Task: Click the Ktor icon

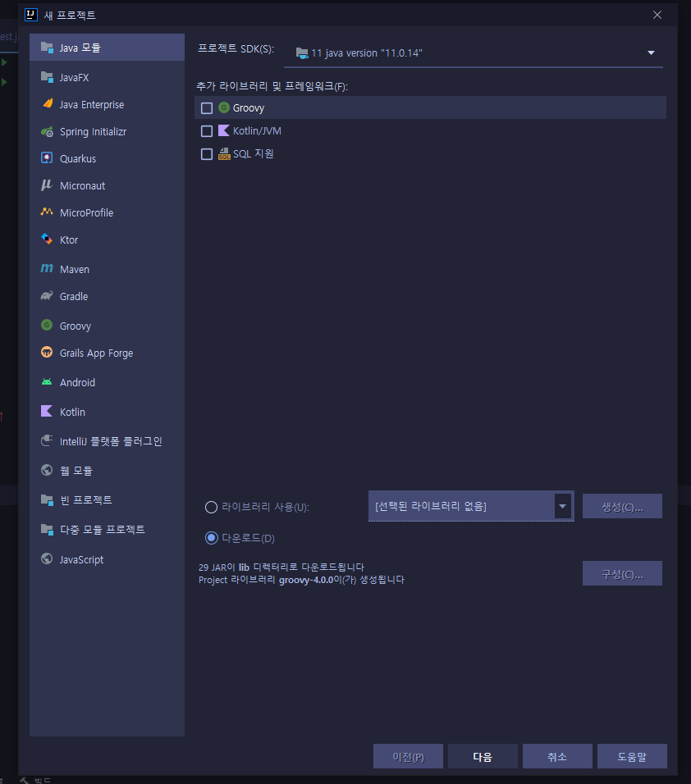Action: [x=47, y=239]
